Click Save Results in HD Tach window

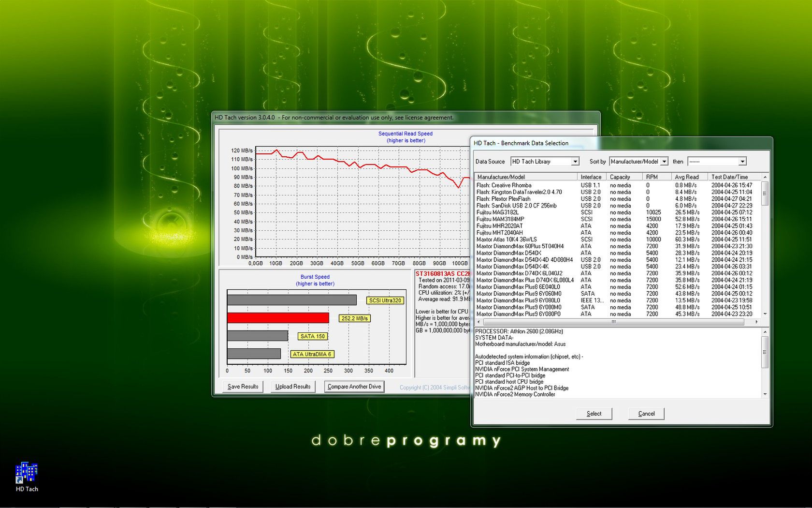point(243,387)
